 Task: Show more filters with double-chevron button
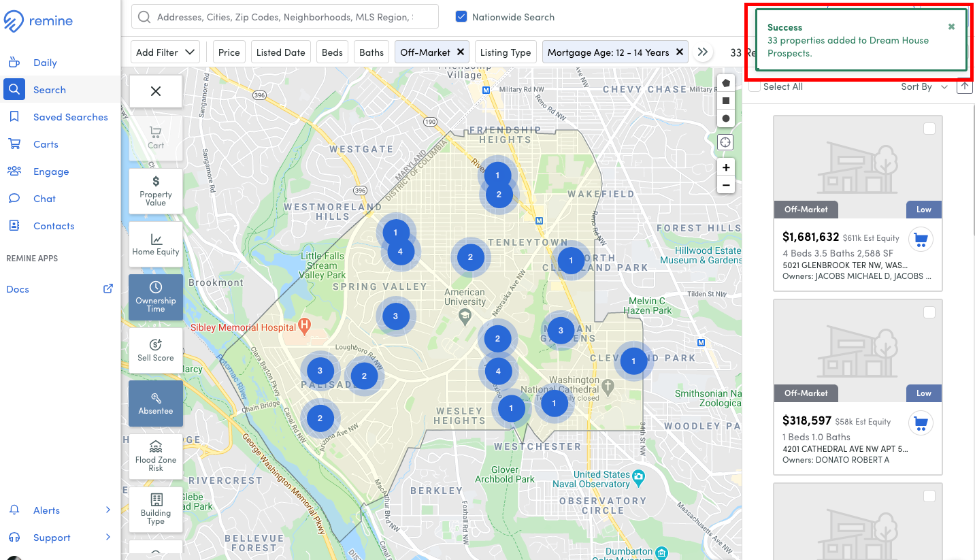703,52
